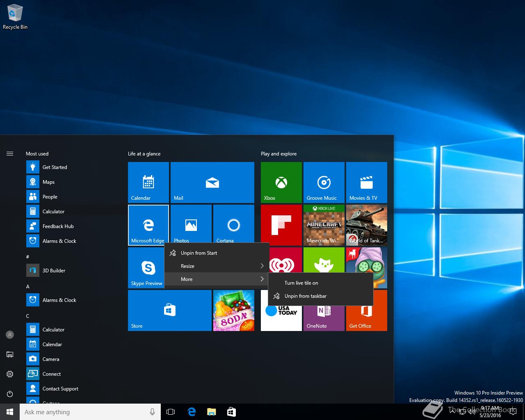Viewport: 525px width, 420px height.
Task: Click Turn live tile on
Action: pos(320,283)
